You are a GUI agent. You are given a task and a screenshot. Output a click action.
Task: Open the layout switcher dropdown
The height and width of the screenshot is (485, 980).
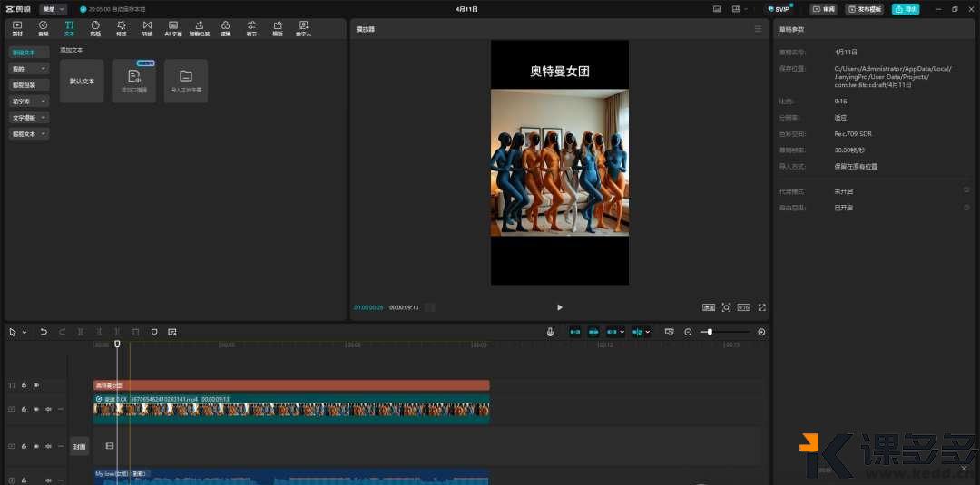point(740,9)
